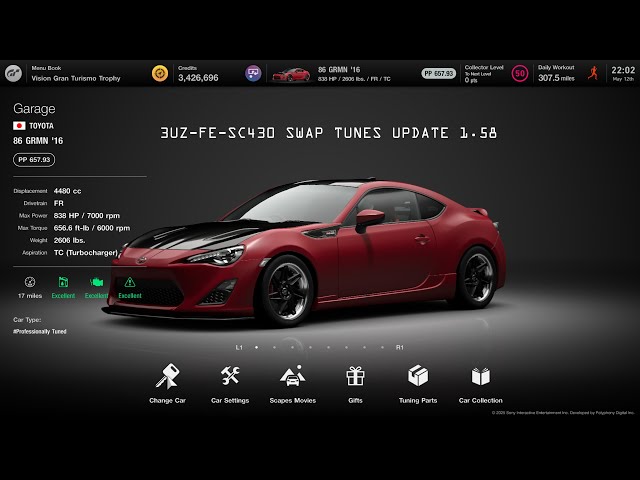Click the Daily Workout 307.5 miles value

pos(556,78)
